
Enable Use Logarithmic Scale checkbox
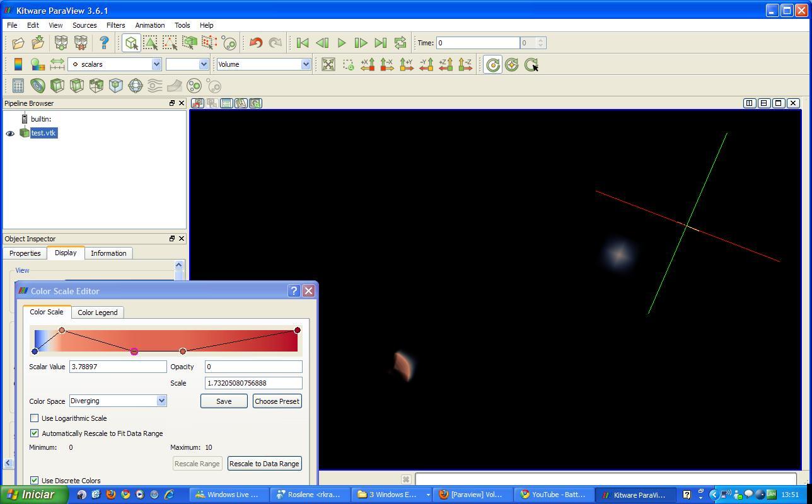pyautogui.click(x=35, y=418)
